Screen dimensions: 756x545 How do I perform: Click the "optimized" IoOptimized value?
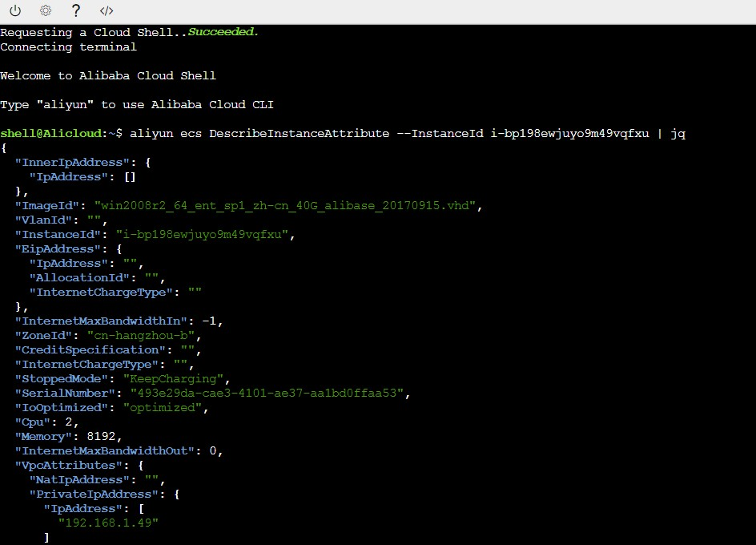(163, 407)
